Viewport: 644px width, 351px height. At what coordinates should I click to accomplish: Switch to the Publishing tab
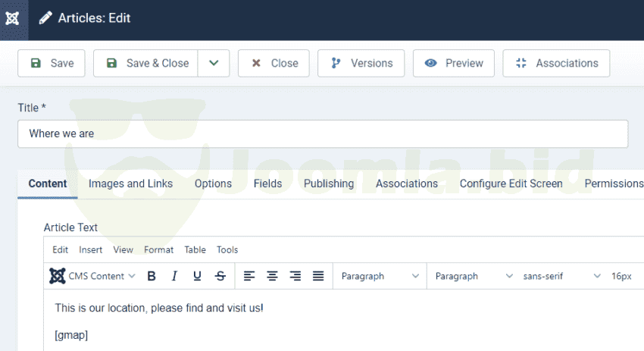pyautogui.click(x=329, y=183)
